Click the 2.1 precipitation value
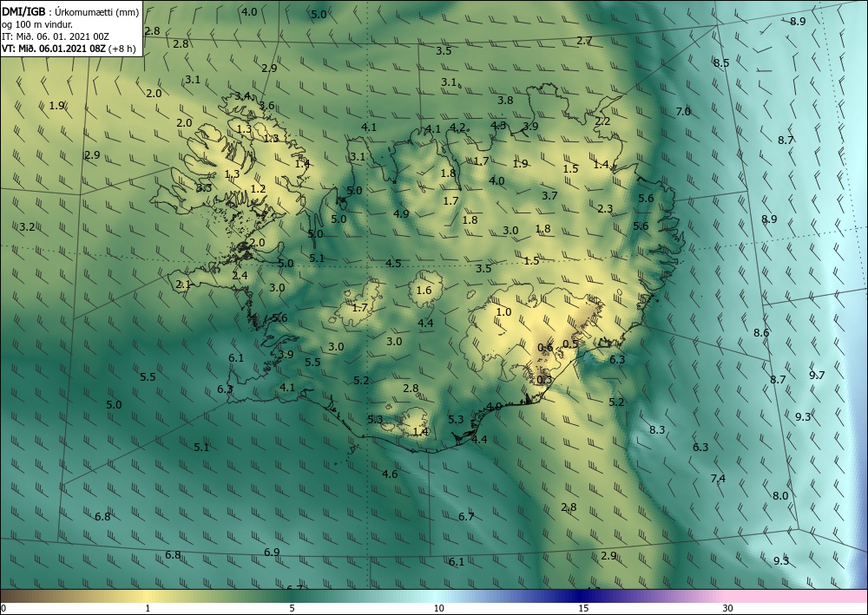Image resolution: width=868 pixels, height=615 pixels. pyautogui.click(x=183, y=285)
